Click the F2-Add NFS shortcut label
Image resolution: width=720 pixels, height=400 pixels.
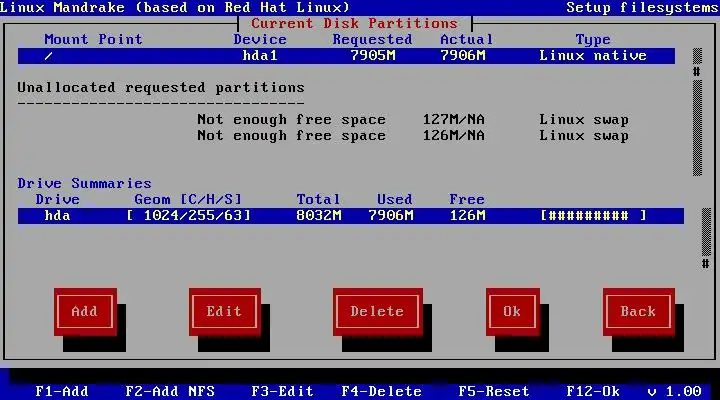(170, 391)
